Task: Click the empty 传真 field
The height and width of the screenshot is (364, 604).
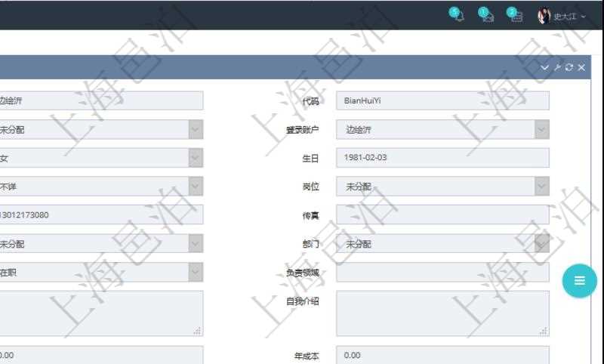Action: point(442,214)
